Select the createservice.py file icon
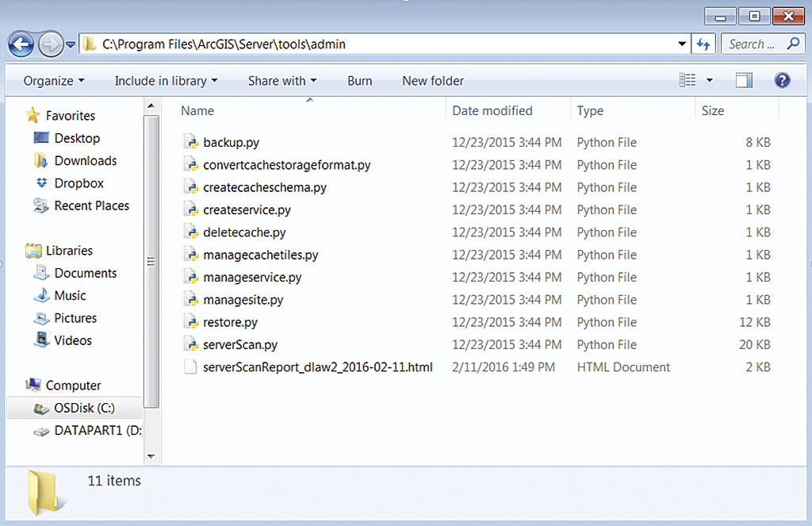 (x=191, y=209)
